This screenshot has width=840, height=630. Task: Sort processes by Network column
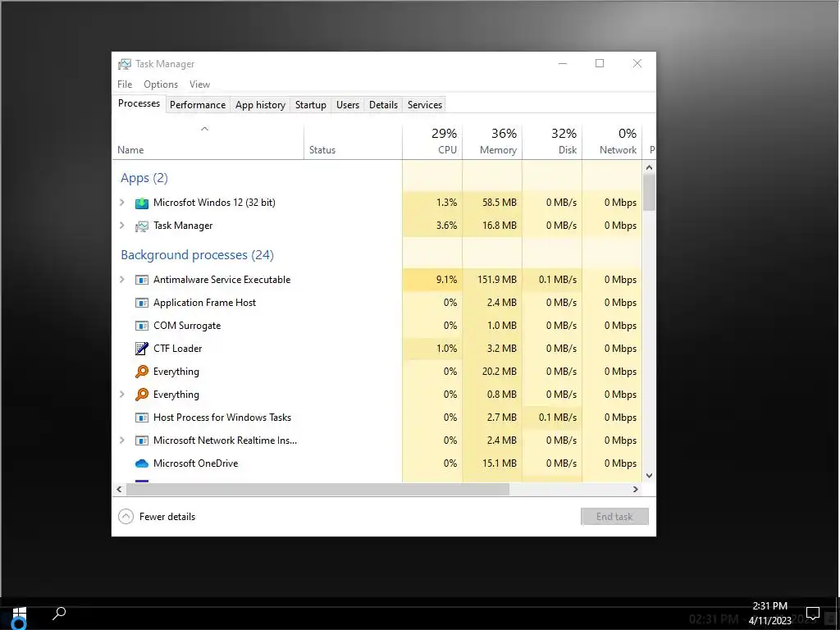[612, 142]
